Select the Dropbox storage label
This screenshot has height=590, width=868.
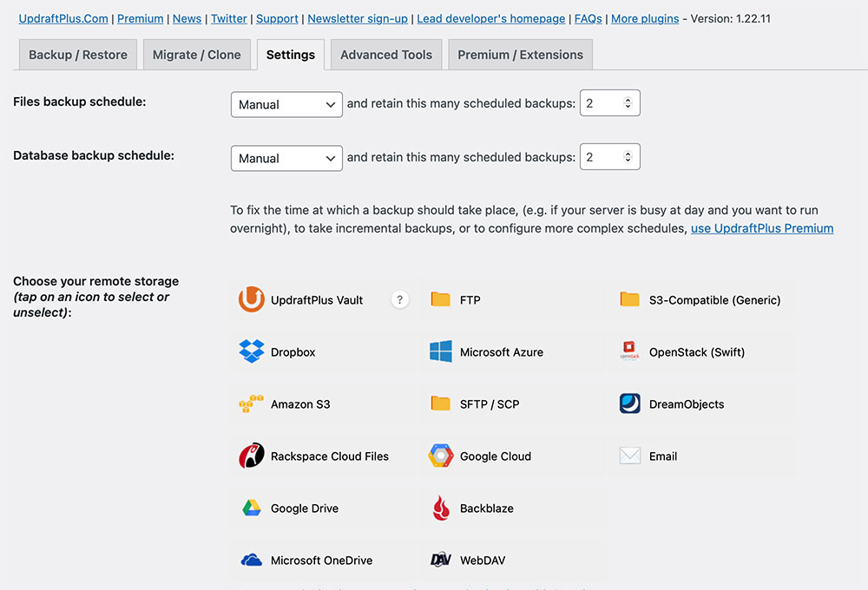coord(293,352)
